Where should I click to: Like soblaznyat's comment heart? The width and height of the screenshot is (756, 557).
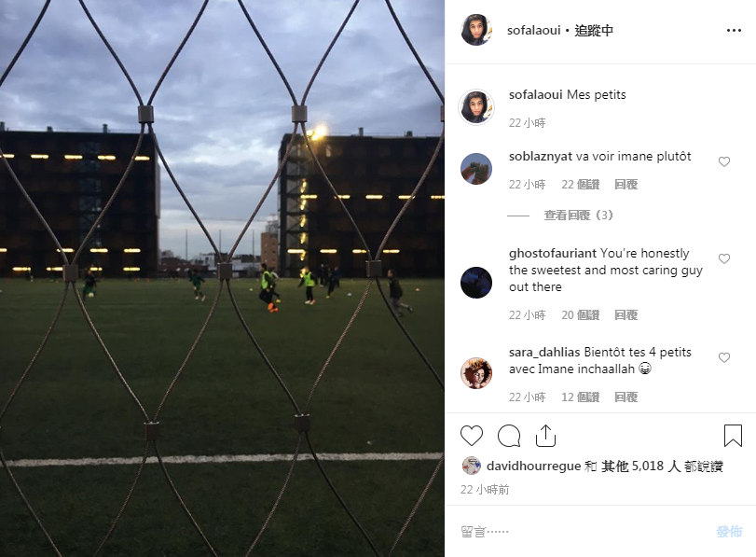coord(724,161)
